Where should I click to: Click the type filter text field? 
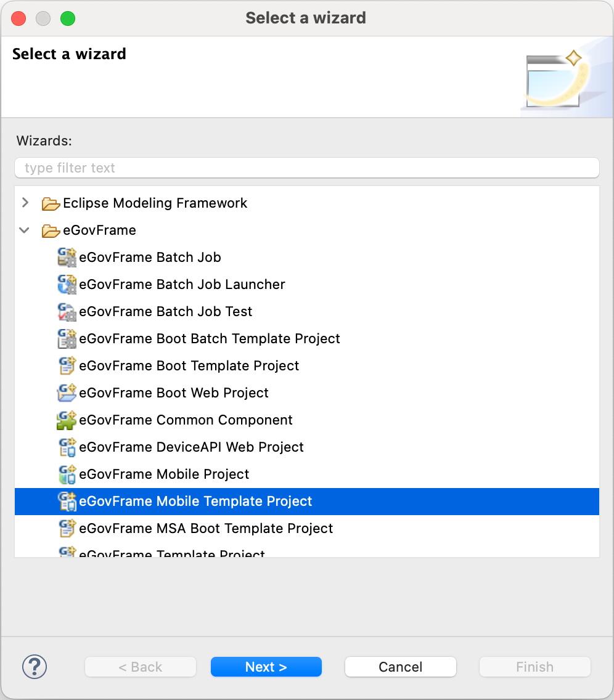pyautogui.click(x=306, y=168)
